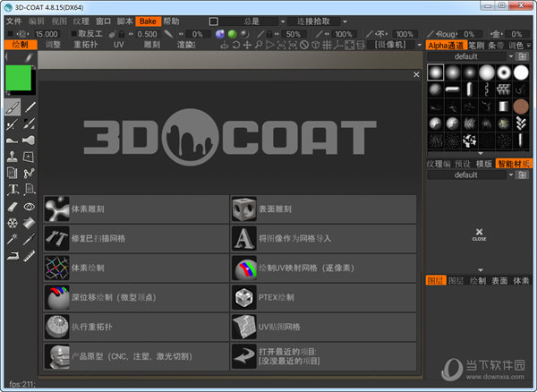Click the 15.000 brush radius field
The height and width of the screenshot is (392, 537).
pos(47,34)
